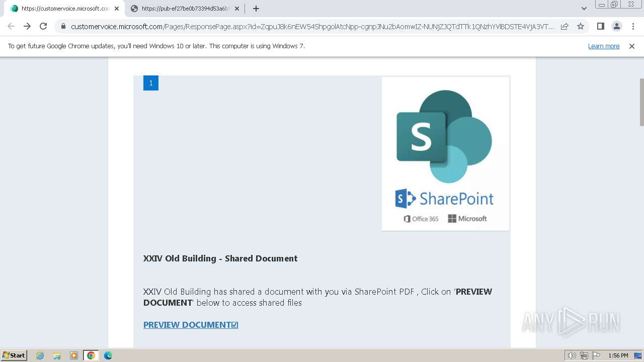The image size is (644, 362).
Task: Dismiss the Chrome update notification bar
Action: coord(632,46)
